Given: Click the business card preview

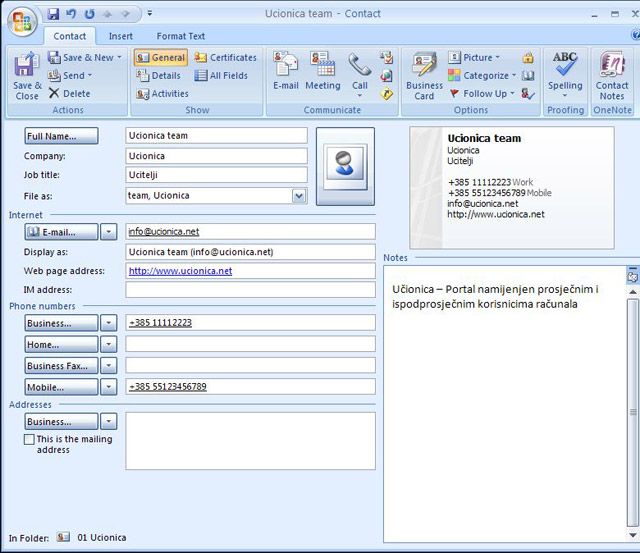Looking at the screenshot, I should pos(512,188).
